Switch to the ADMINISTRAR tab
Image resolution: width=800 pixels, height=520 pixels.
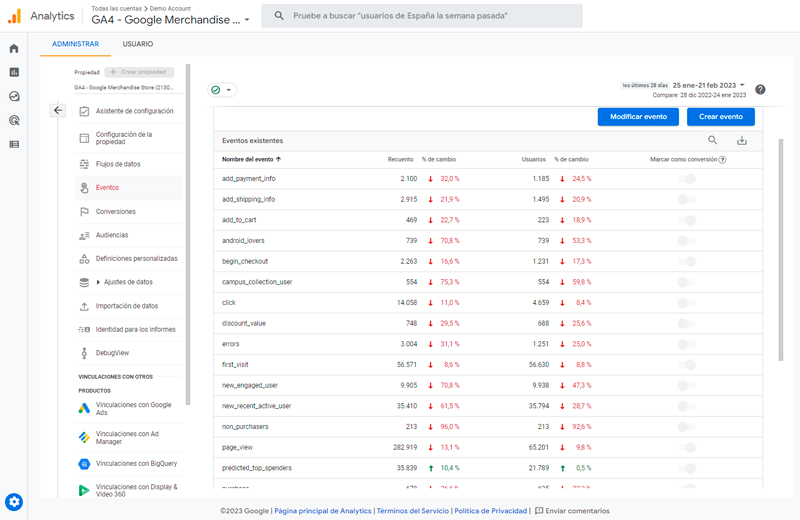point(76,44)
